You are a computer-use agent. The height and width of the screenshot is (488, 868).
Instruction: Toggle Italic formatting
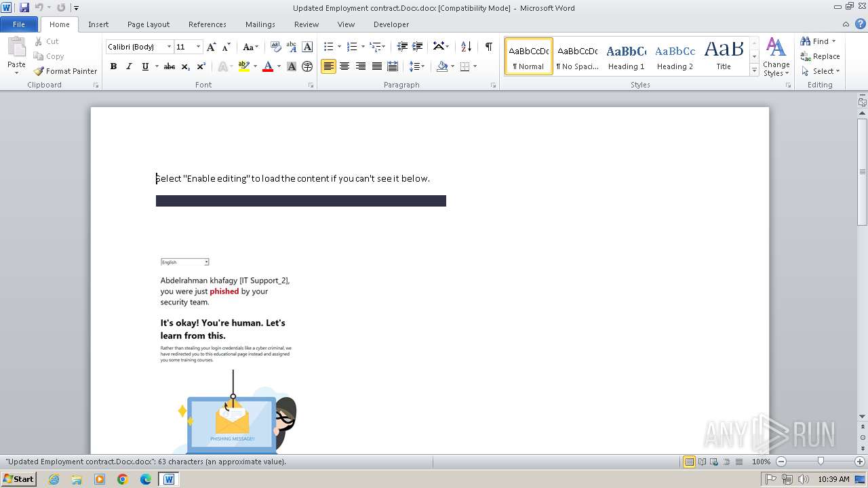pos(129,66)
